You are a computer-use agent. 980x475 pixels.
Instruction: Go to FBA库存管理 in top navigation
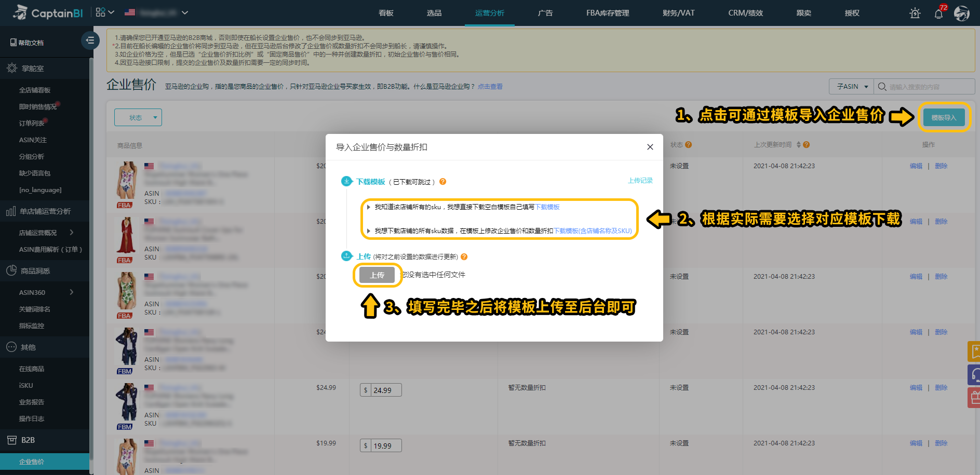608,13
